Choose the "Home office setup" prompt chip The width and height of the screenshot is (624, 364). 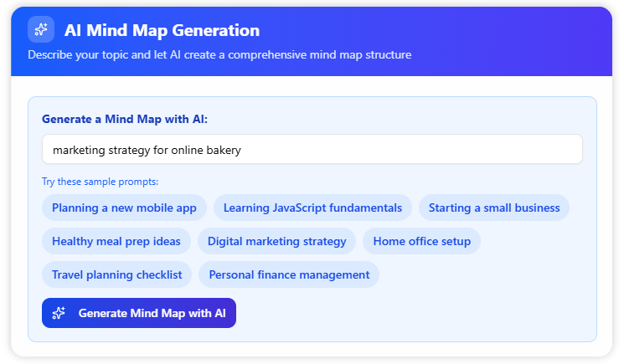click(422, 241)
